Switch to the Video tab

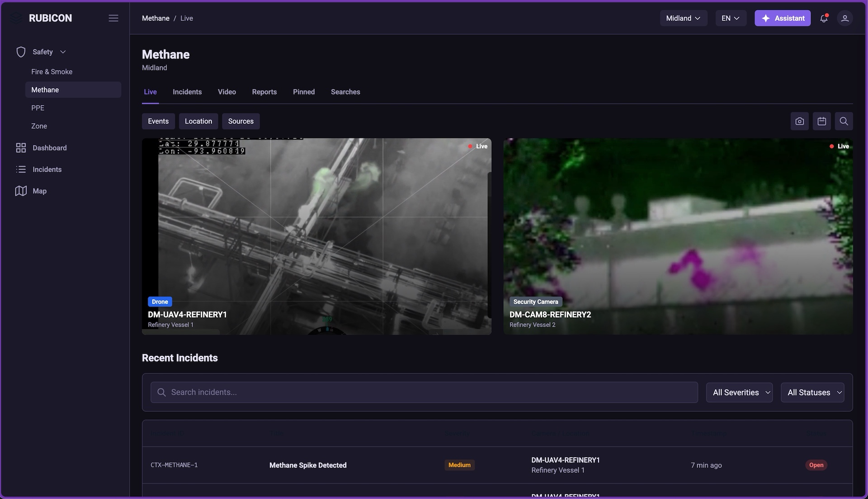click(227, 92)
